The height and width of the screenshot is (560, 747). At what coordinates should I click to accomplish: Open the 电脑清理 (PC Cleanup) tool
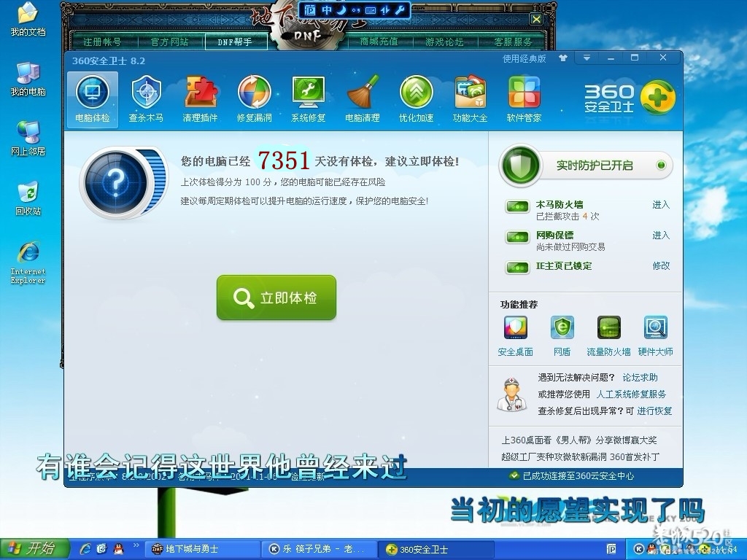pyautogui.click(x=362, y=98)
